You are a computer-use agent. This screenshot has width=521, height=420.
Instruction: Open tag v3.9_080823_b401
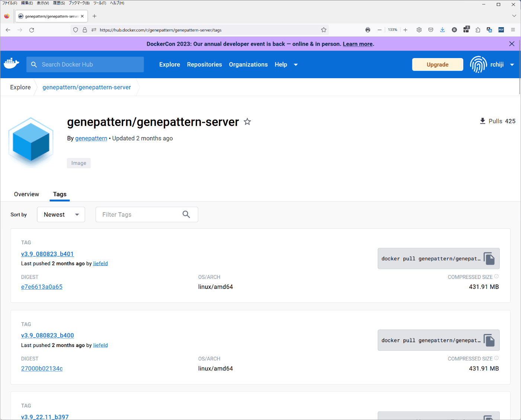48,254
